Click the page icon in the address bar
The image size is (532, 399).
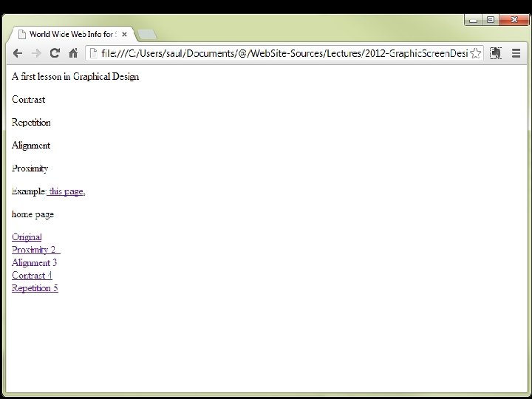click(x=93, y=53)
